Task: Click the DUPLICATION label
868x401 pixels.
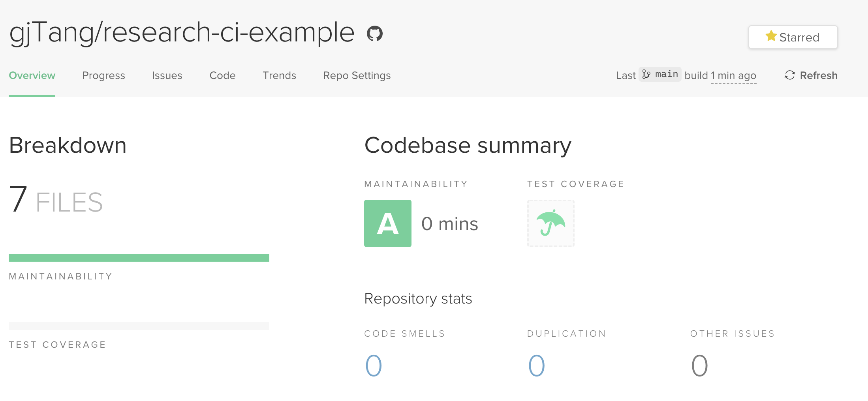Action: tap(566, 334)
